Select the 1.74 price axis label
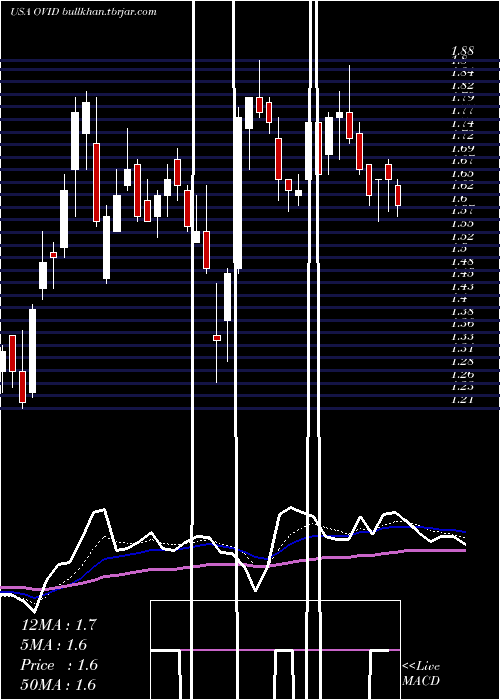The width and height of the screenshot is (500, 700). (x=462, y=123)
